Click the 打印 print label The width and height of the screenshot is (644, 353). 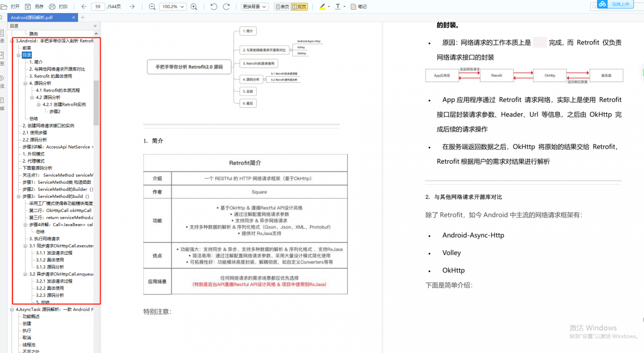tap(63, 7)
